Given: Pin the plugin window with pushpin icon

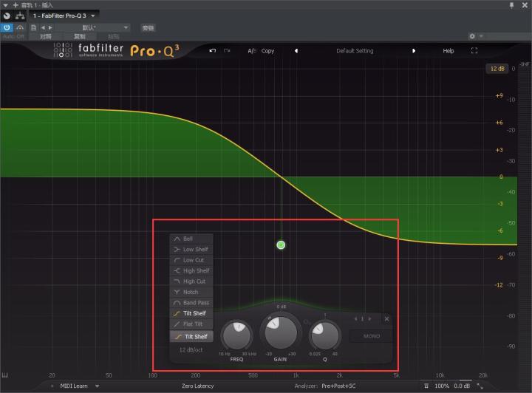Looking at the screenshot, I should [x=511, y=5].
